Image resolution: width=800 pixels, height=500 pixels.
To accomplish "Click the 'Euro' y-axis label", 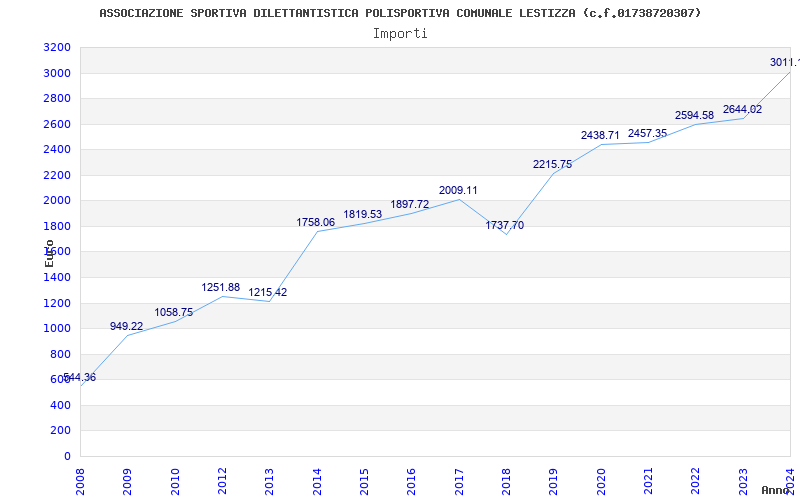I will tap(49, 253).
